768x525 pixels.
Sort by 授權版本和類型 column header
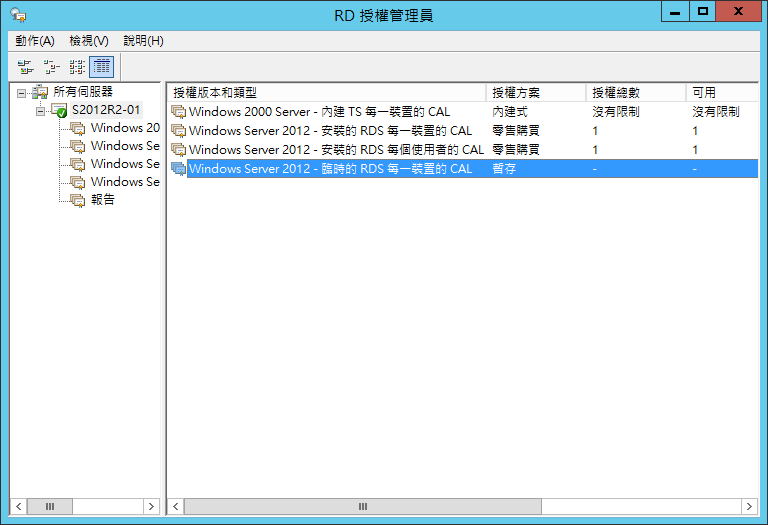click(327, 93)
